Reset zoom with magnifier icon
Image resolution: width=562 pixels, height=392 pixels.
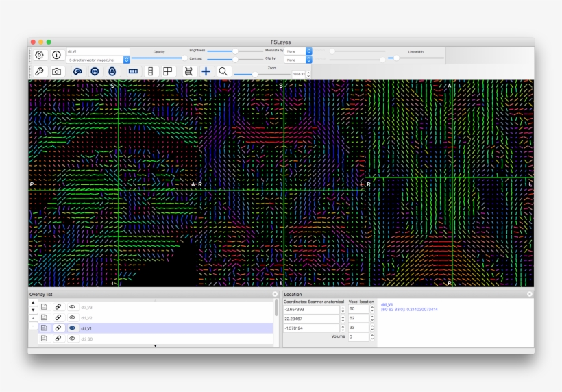(223, 71)
